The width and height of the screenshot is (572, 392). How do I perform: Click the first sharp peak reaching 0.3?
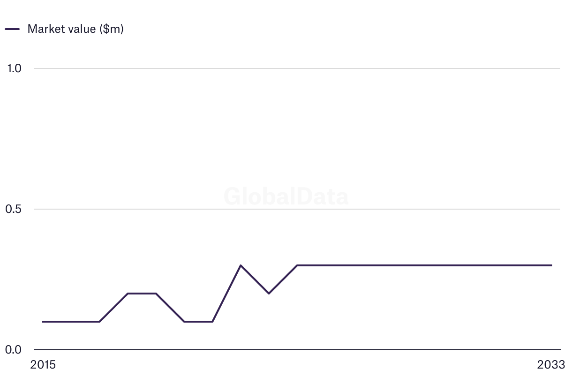tap(241, 265)
